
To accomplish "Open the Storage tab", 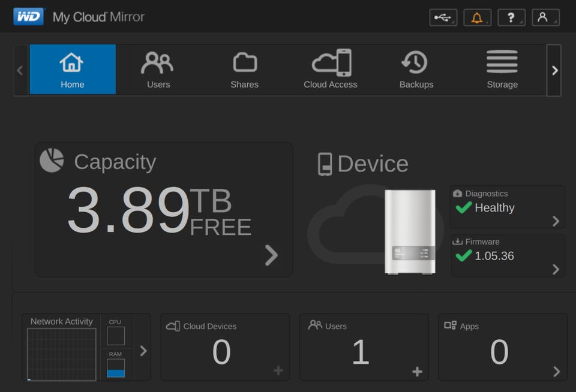I will click(x=502, y=70).
